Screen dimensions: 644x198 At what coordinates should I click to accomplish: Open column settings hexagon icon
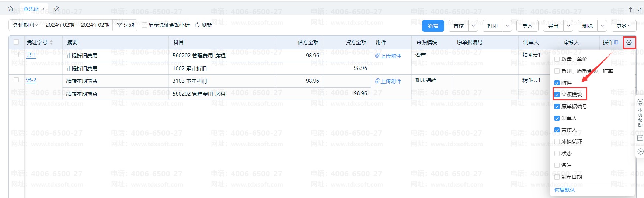629,42
